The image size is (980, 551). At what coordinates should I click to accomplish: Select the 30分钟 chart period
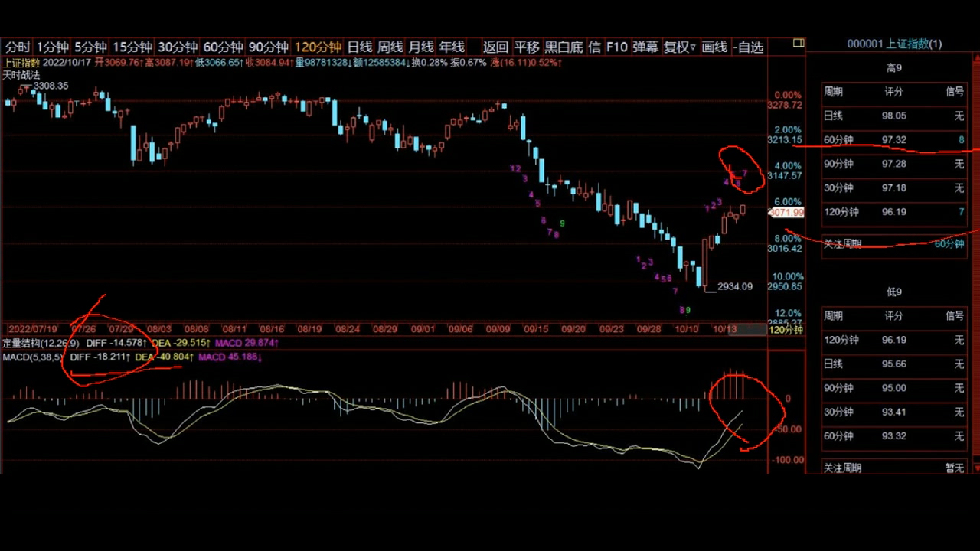pos(178,47)
